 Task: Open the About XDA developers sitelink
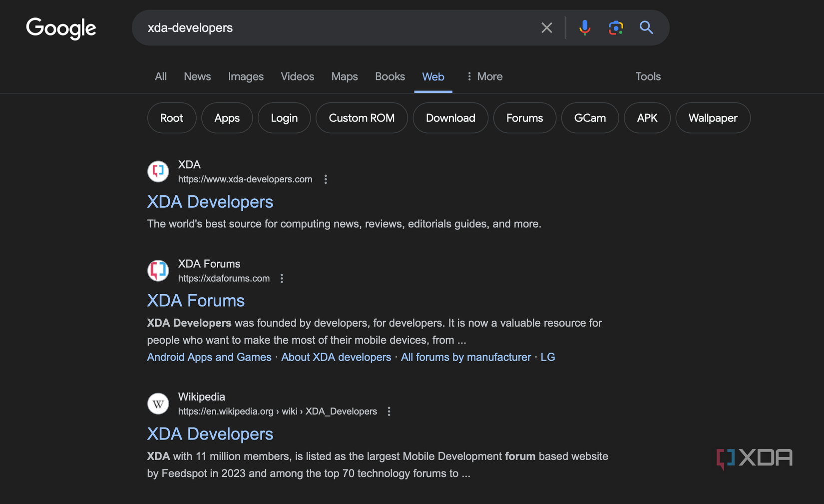click(336, 357)
